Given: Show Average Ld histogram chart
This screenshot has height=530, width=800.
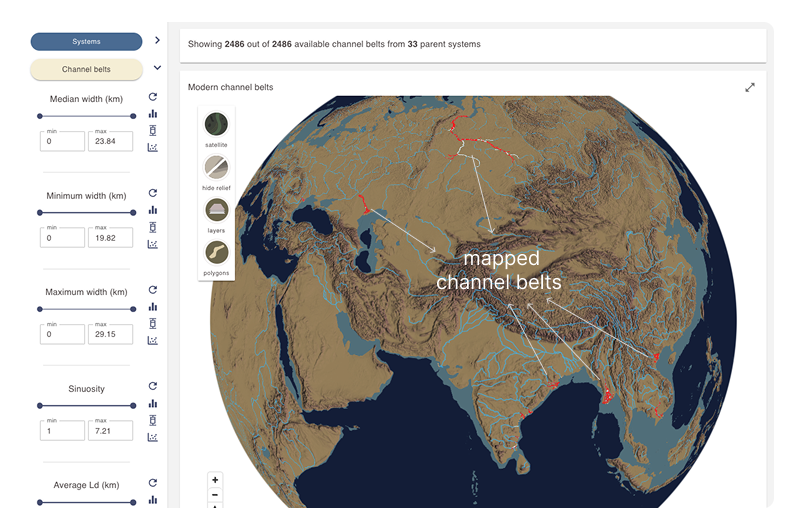Looking at the screenshot, I should pyautogui.click(x=153, y=500).
